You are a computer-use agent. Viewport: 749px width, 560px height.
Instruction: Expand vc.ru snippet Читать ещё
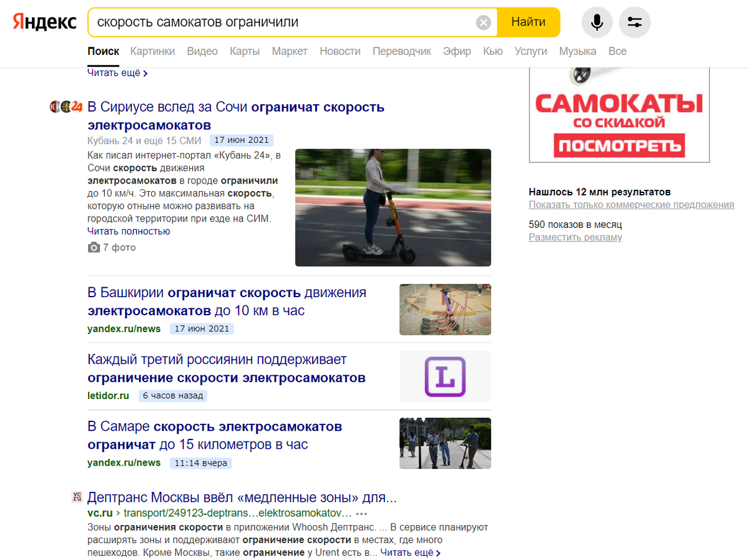tap(411, 553)
